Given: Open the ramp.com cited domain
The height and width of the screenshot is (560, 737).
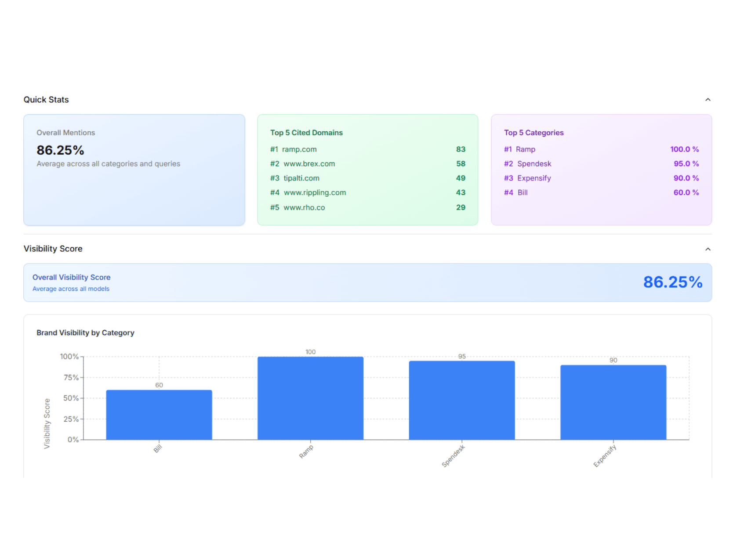Looking at the screenshot, I should coord(299,149).
